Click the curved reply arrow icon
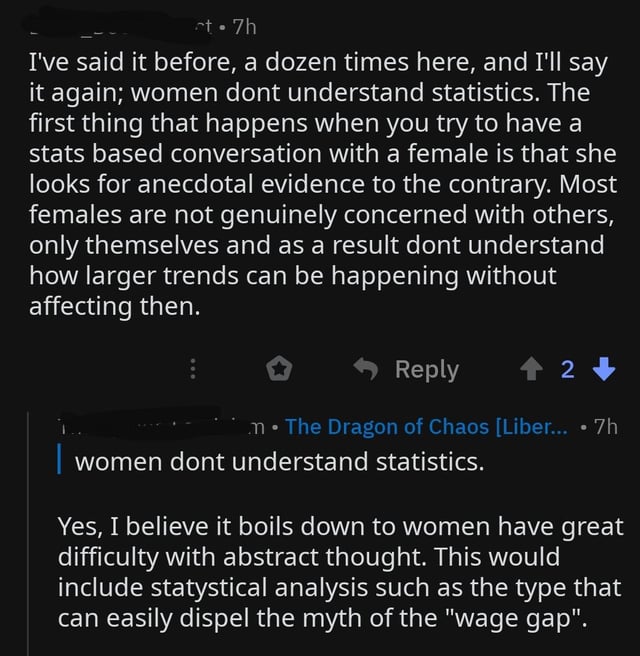The image size is (640, 656). point(366,369)
